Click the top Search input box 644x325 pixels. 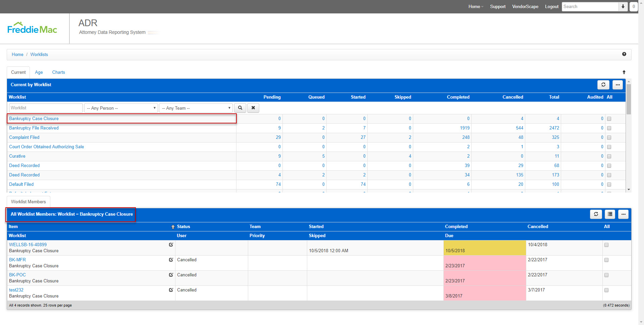pyautogui.click(x=590, y=7)
